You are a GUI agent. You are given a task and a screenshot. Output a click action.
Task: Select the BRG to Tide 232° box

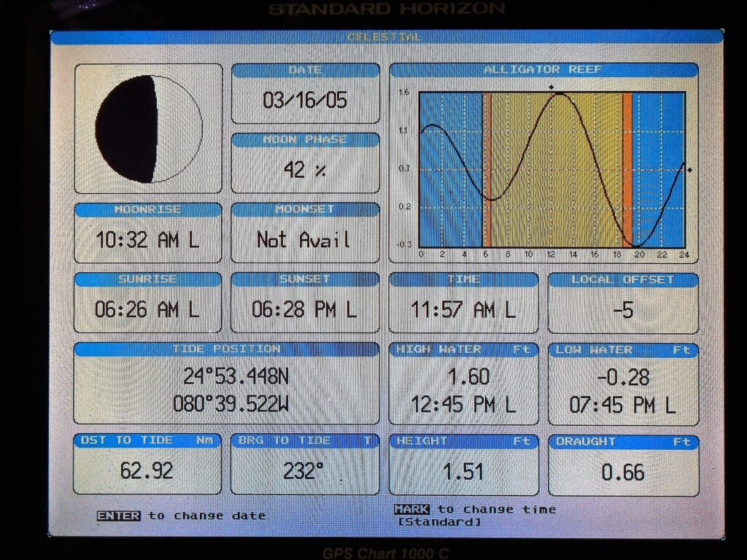(305, 470)
